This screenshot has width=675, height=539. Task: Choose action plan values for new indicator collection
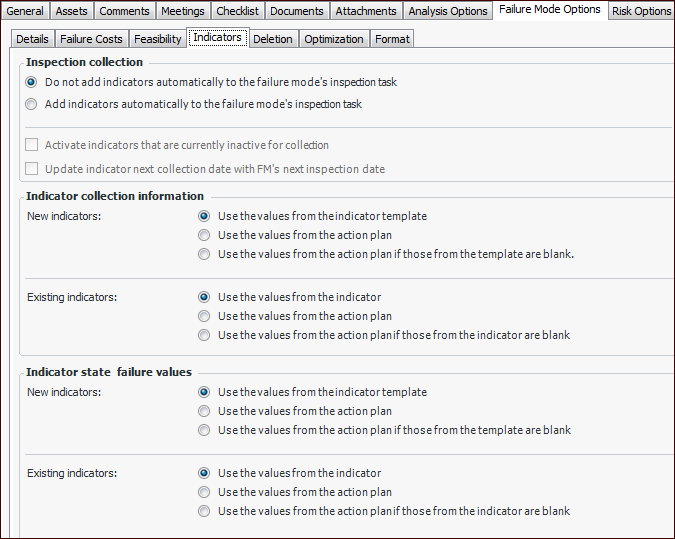tap(204, 235)
